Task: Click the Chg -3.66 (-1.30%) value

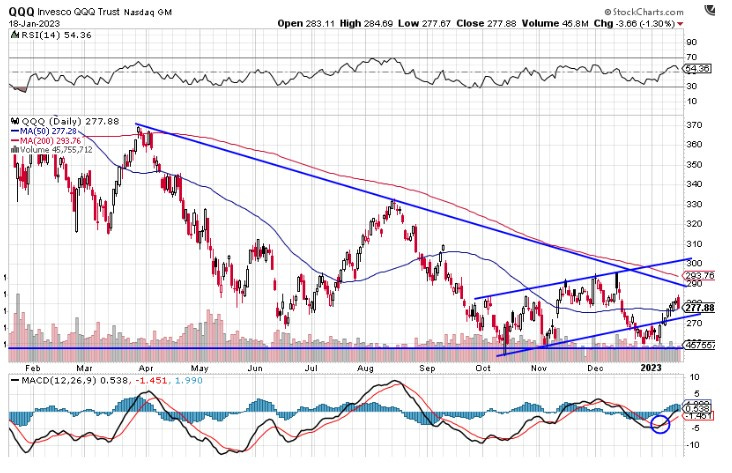Action: coord(633,23)
